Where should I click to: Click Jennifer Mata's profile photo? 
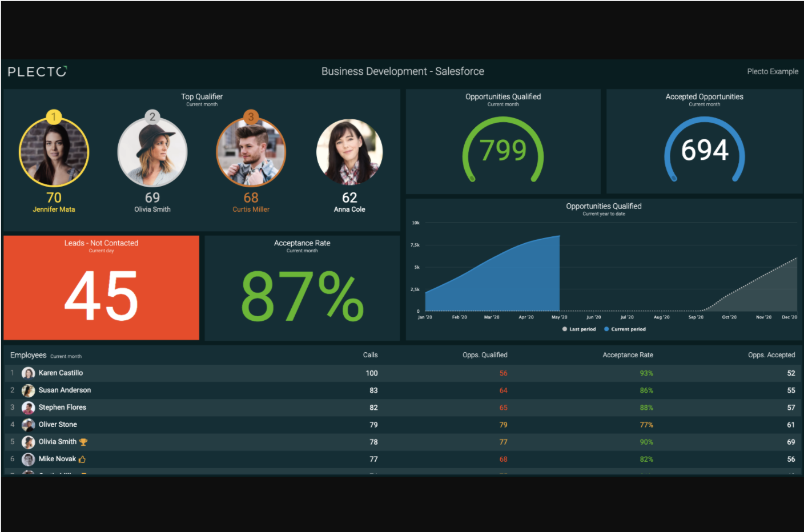pos(54,152)
